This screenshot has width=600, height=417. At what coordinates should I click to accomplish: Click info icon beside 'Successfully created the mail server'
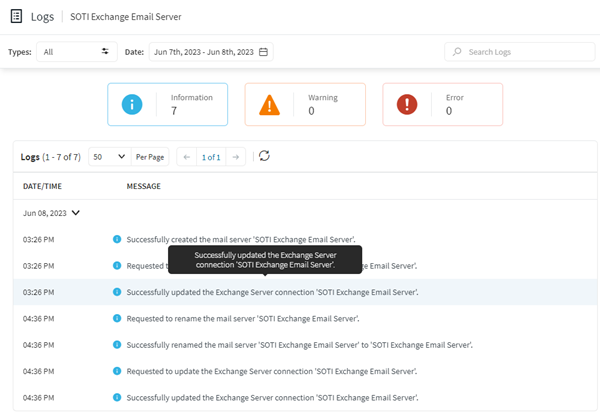pyautogui.click(x=117, y=240)
